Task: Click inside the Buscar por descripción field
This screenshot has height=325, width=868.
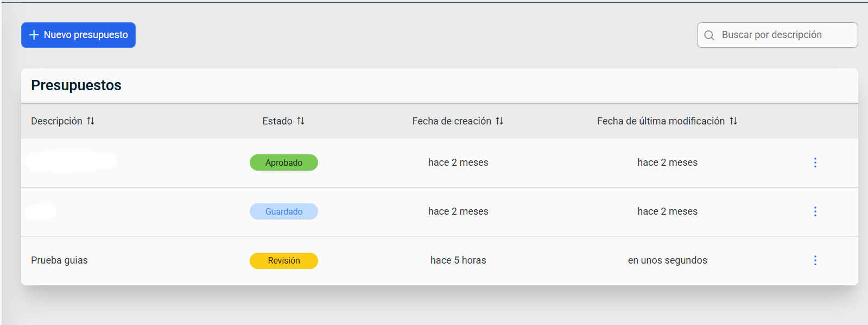Action: coord(776,35)
